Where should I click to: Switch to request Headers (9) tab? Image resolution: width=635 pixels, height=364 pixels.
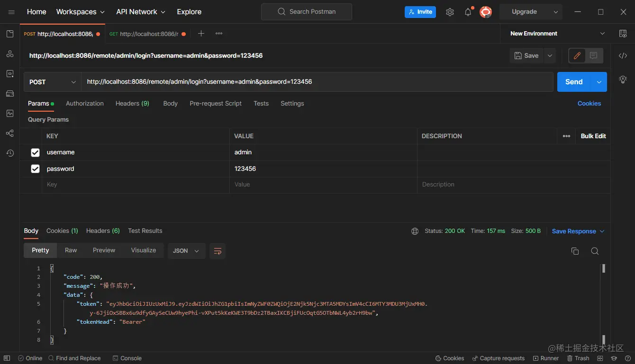pos(132,103)
